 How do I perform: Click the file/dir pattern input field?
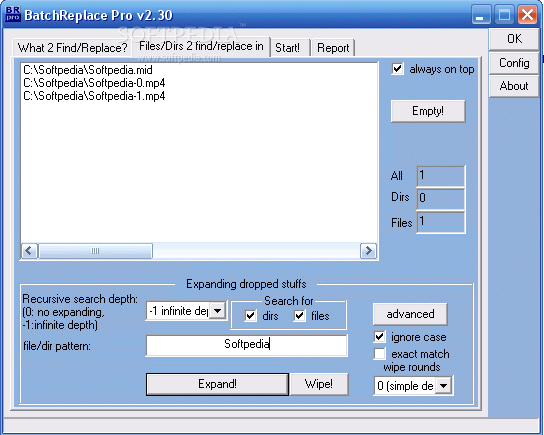[x=247, y=345]
